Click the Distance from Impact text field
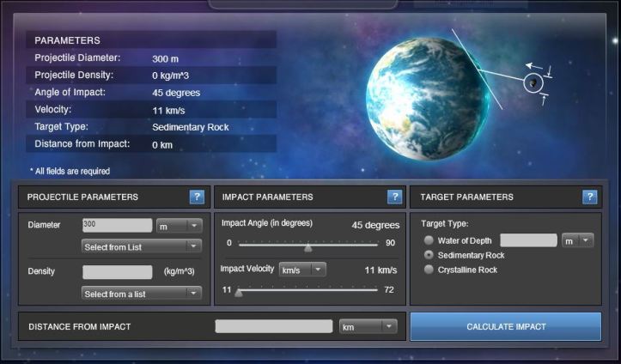 [x=273, y=327]
